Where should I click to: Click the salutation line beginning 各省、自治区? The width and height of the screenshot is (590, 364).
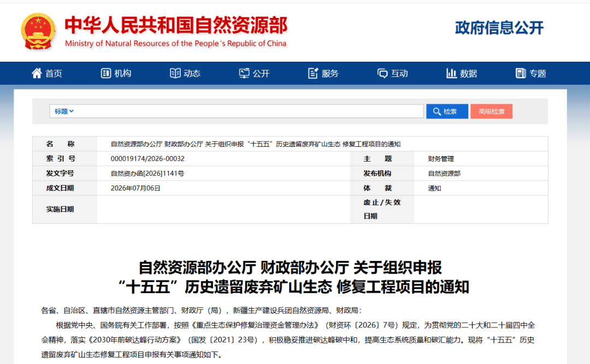pyautogui.click(x=201, y=311)
